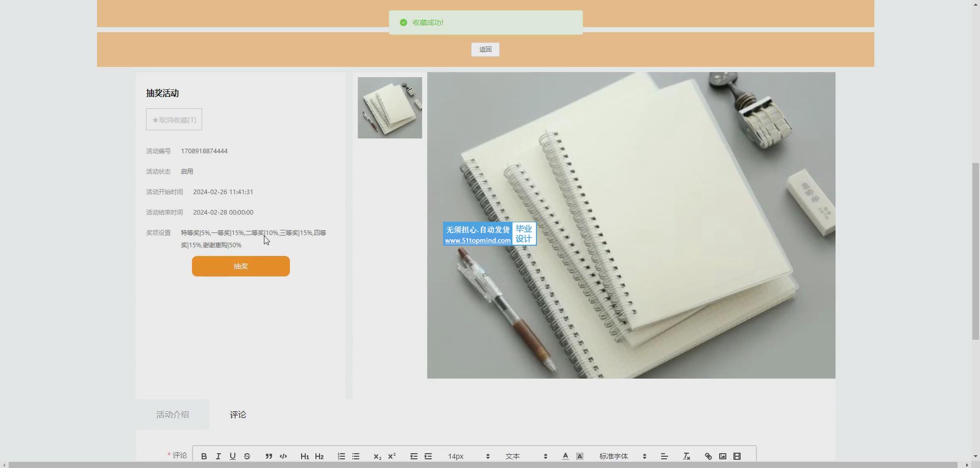Insert a link in the comment
The width and height of the screenshot is (980, 468).
click(708, 456)
